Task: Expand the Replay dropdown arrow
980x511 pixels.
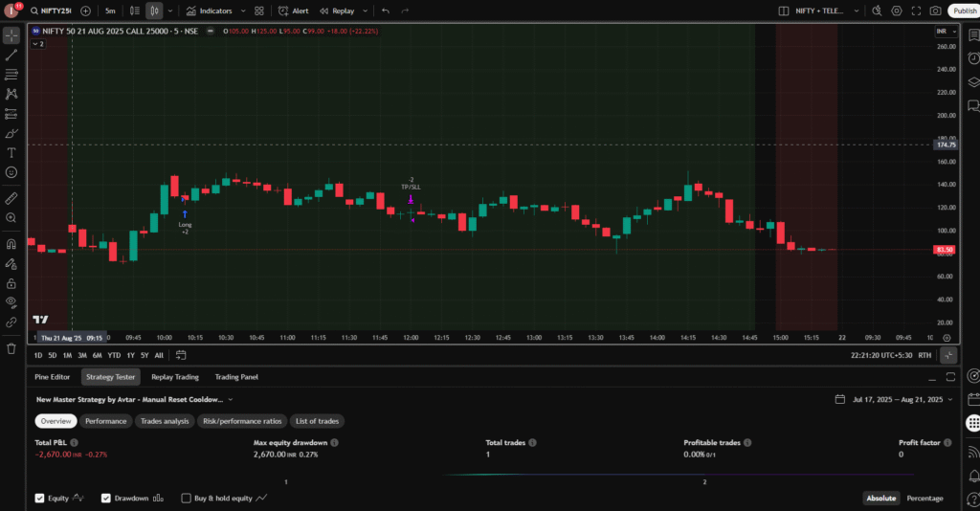Action: point(365,11)
